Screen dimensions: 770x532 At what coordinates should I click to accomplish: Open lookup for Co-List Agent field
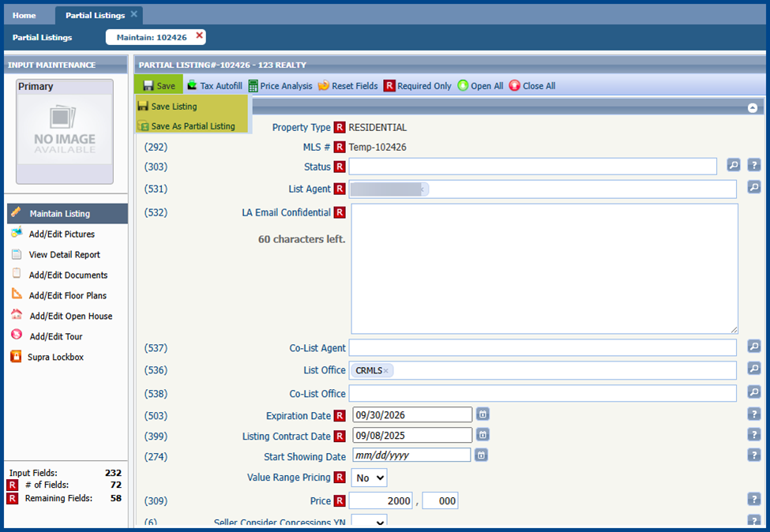pos(753,347)
